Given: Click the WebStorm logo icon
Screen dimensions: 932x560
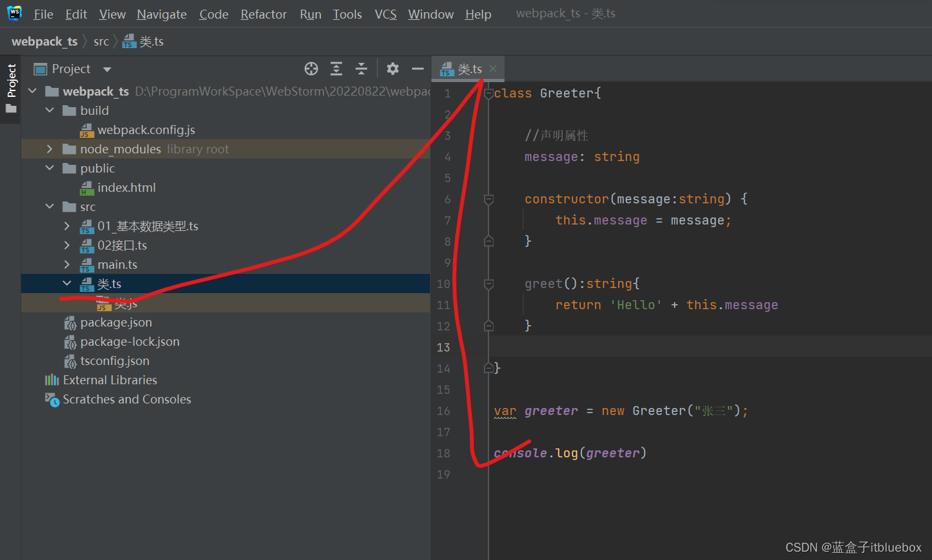Looking at the screenshot, I should point(14,13).
